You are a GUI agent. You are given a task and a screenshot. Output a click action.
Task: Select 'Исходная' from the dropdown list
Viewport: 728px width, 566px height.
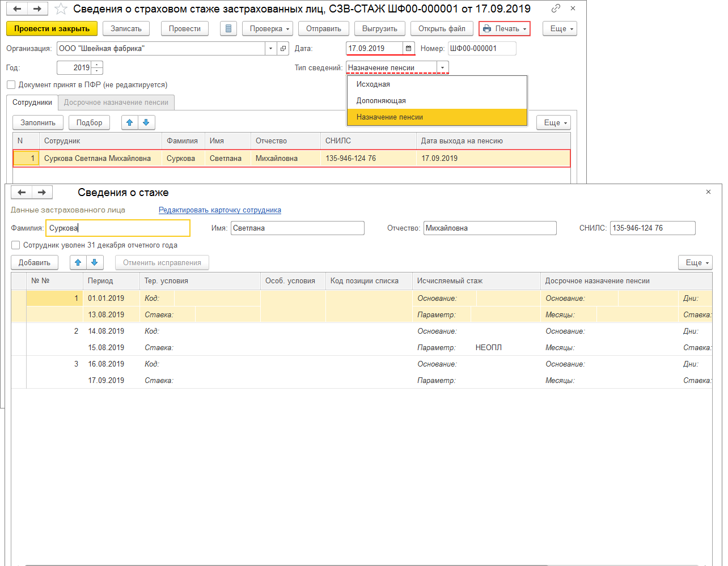click(373, 84)
